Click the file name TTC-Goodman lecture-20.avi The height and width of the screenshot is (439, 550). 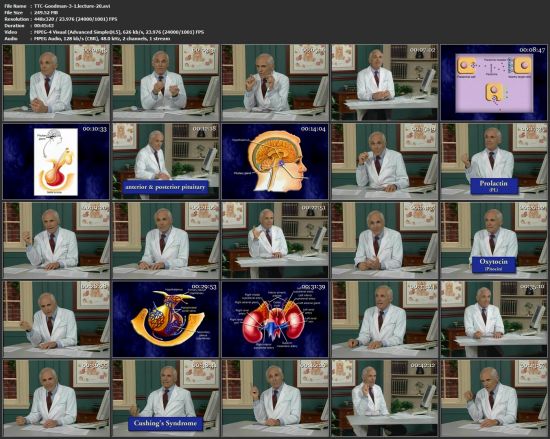(72, 6)
